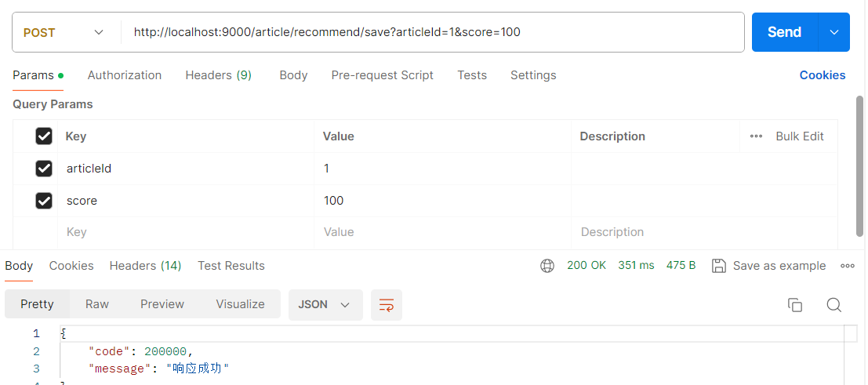Open the Tests tab
Screen dimensions: 868x385
[472, 75]
